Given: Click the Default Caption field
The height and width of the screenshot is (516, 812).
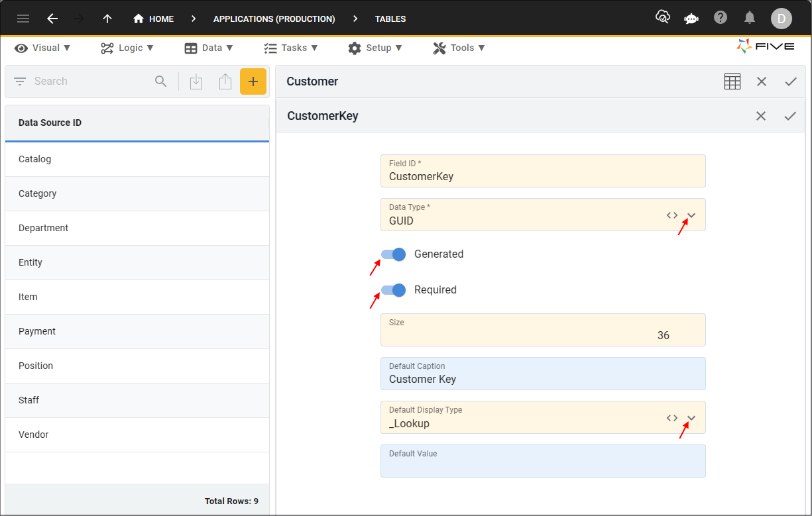Looking at the screenshot, I should click(x=543, y=374).
